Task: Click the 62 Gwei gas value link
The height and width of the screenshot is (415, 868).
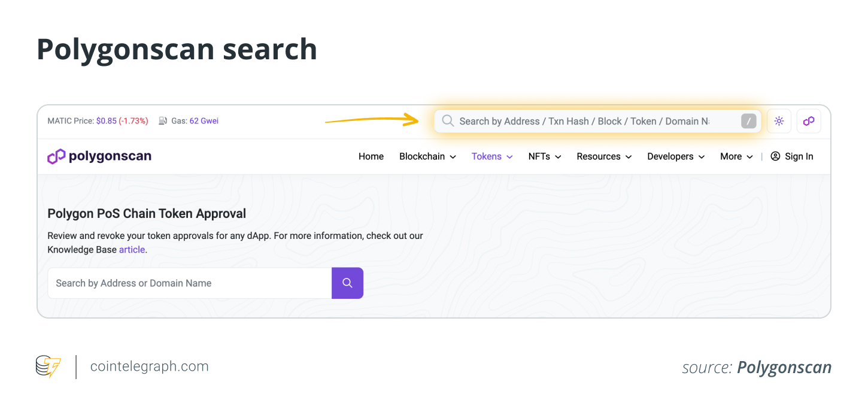Action: (204, 121)
